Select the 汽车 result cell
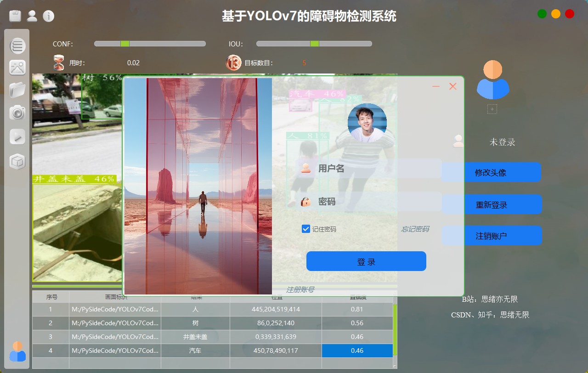Screen dimensions: 588x373 pyautogui.click(x=196, y=350)
